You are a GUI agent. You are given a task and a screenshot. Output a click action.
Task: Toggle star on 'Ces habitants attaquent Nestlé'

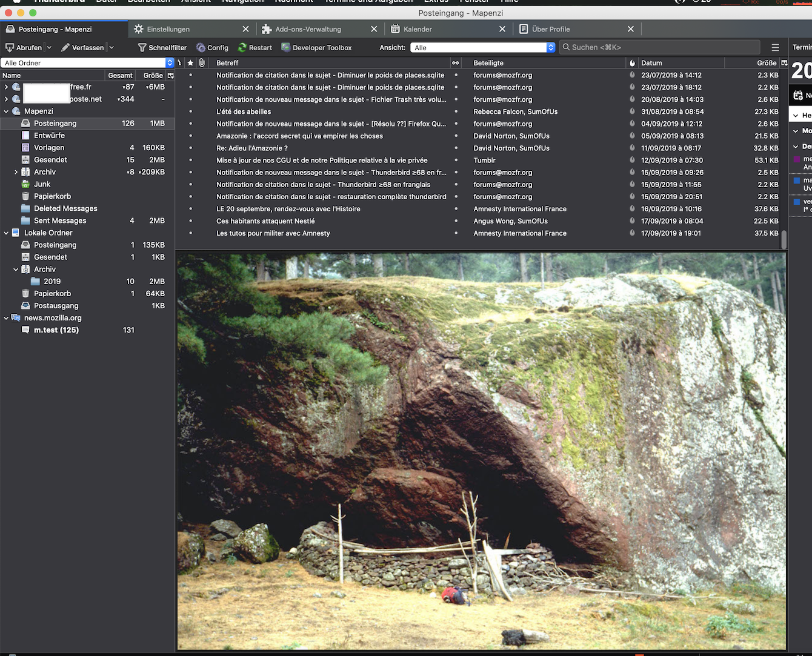click(x=190, y=221)
